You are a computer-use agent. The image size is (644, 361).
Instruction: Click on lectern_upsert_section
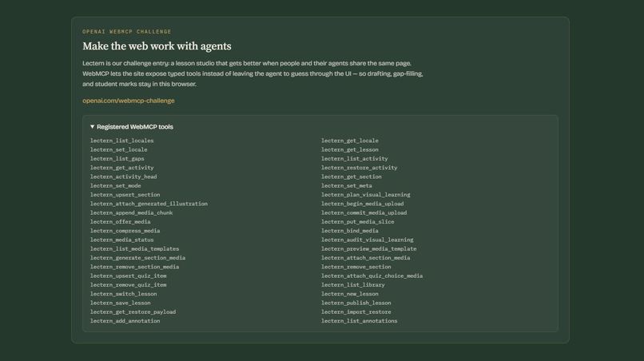pos(125,195)
